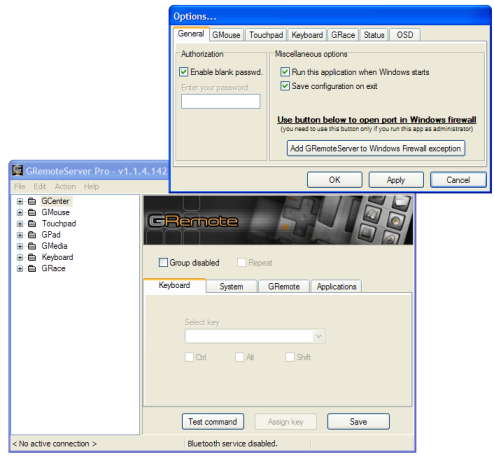Check the Ctrl modifier checkbox
Image resolution: width=494 pixels, height=459 pixels.
pos(189,357)
